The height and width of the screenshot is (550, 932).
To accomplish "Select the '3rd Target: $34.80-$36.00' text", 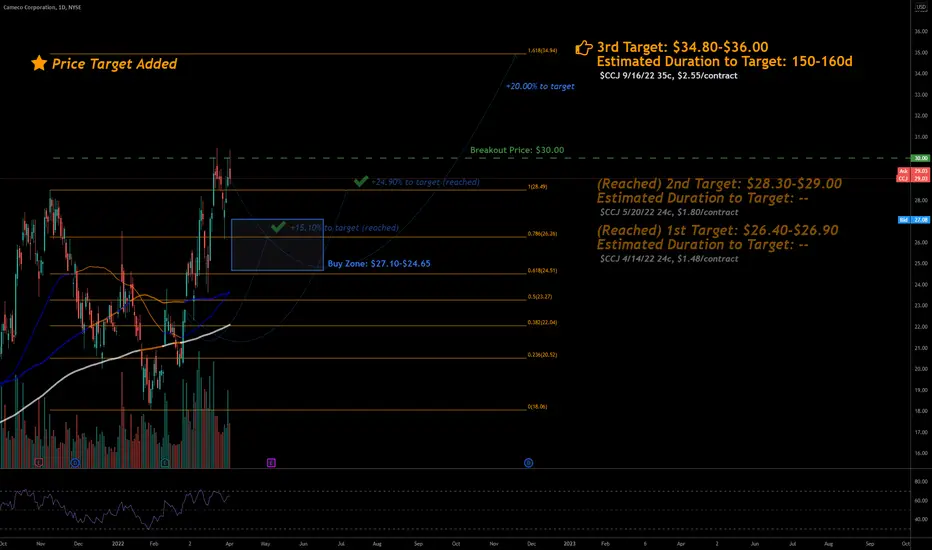I will pos(682,47).
